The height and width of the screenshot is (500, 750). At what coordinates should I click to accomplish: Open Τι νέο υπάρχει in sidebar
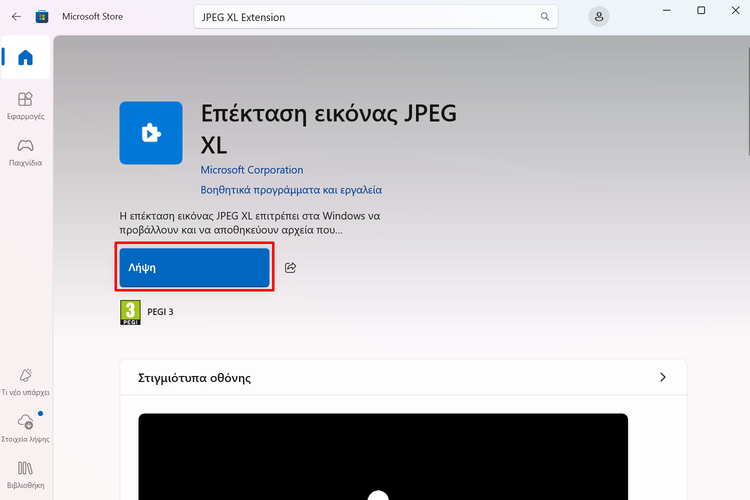tap(25, 382)
